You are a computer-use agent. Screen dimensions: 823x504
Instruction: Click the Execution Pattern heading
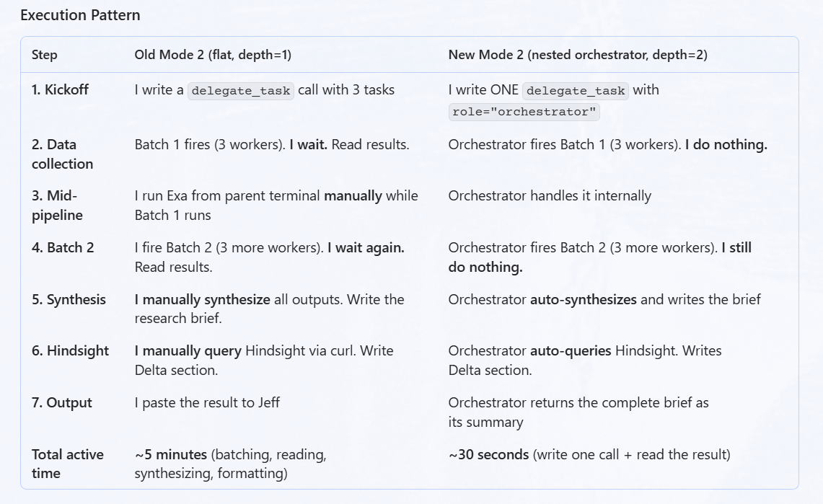coord(80,15)
